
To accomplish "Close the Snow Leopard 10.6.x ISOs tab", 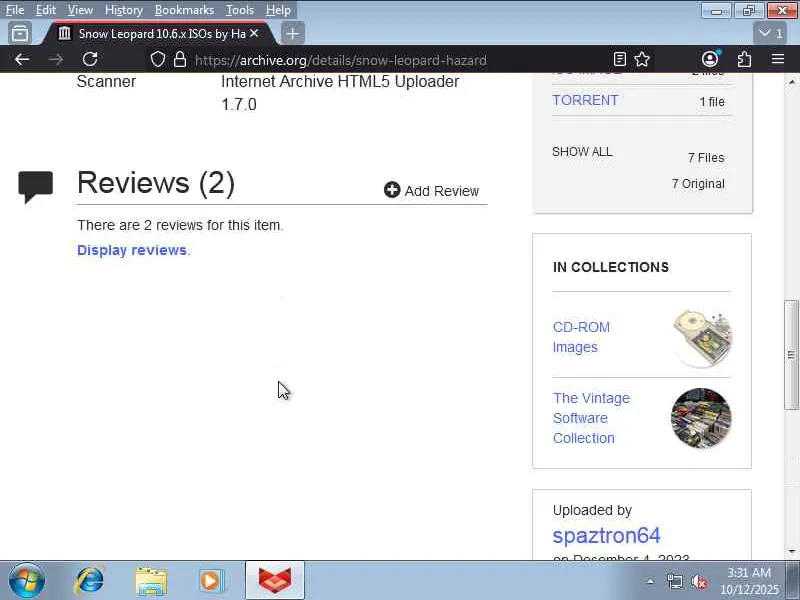I will click(x=254, y=34).
